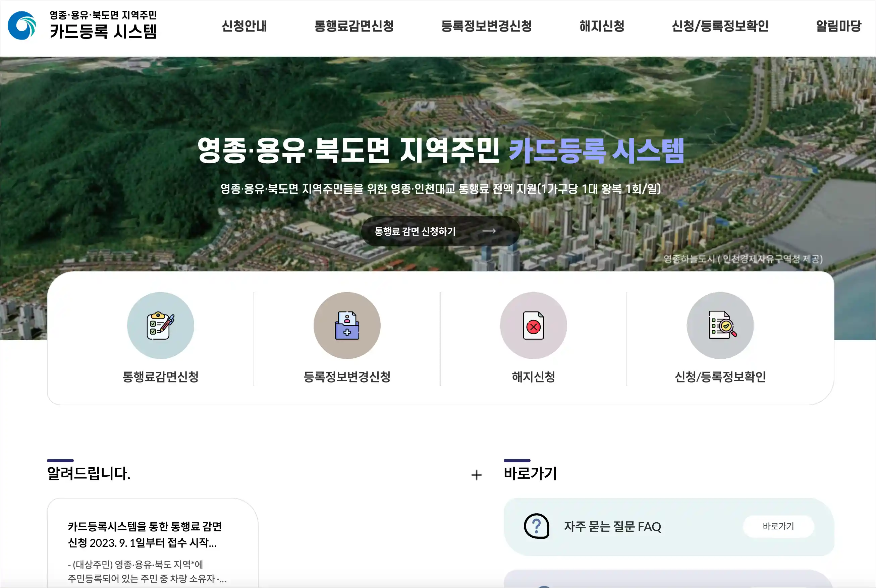
Task: Click the 영종하늘도시 image credit caption
Action: click(x=743, y=259)
